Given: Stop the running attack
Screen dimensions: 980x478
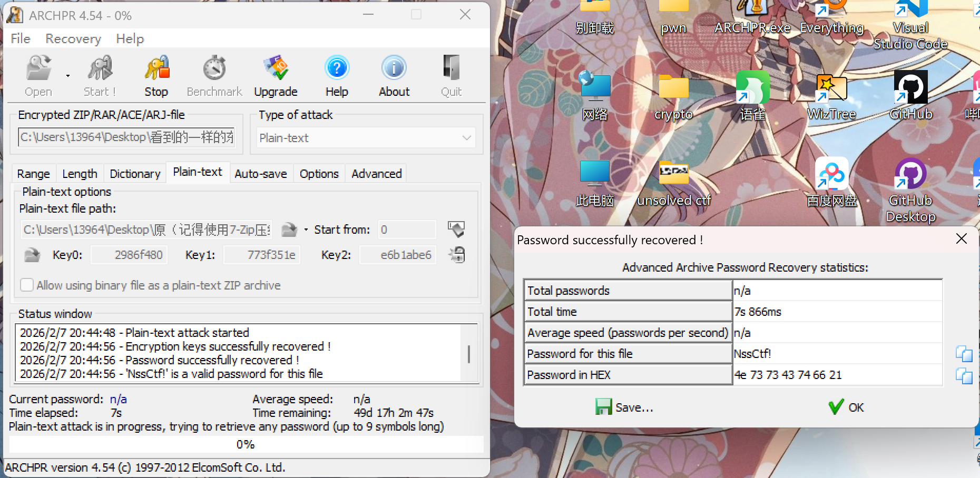Looking at the screenshot, I should pos(156,76).
